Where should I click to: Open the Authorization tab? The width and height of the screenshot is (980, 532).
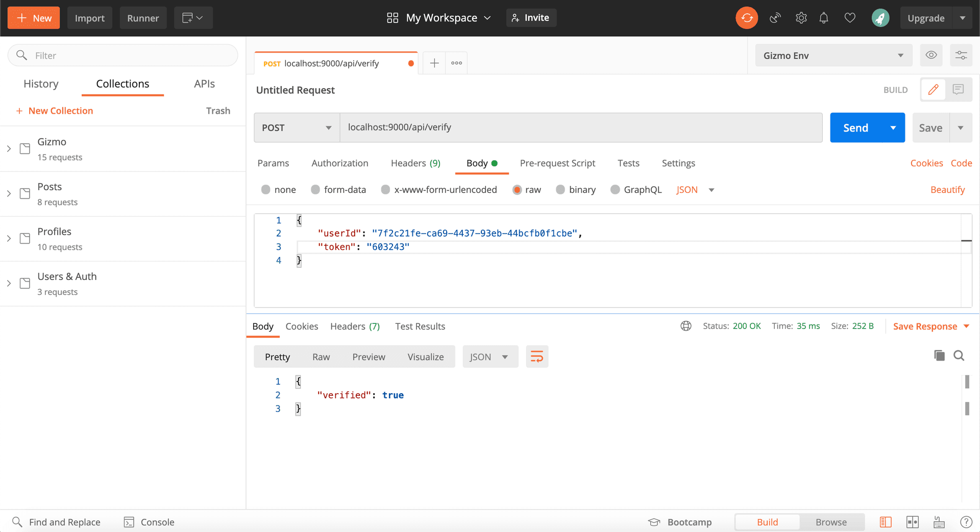pyautogui.click(x=340, y=163)
